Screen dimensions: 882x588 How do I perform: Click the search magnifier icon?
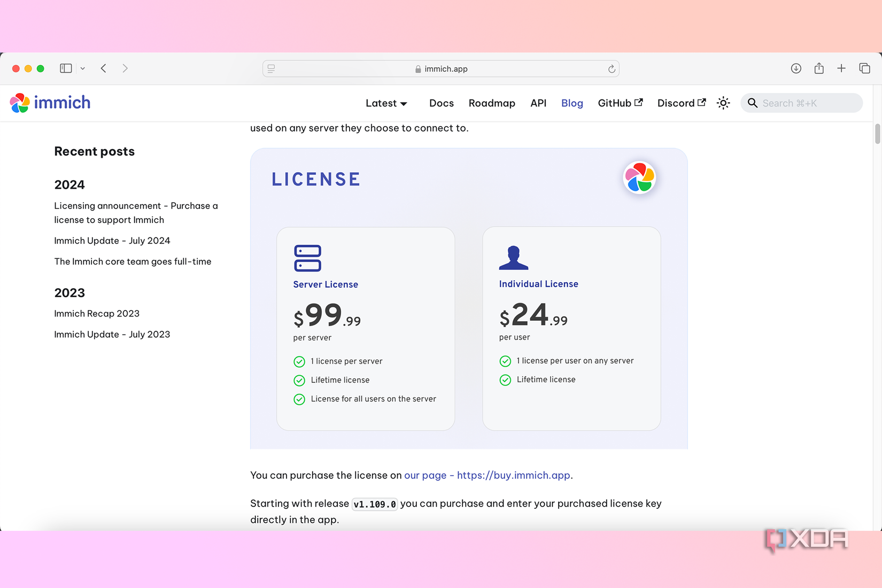[753, 103]
